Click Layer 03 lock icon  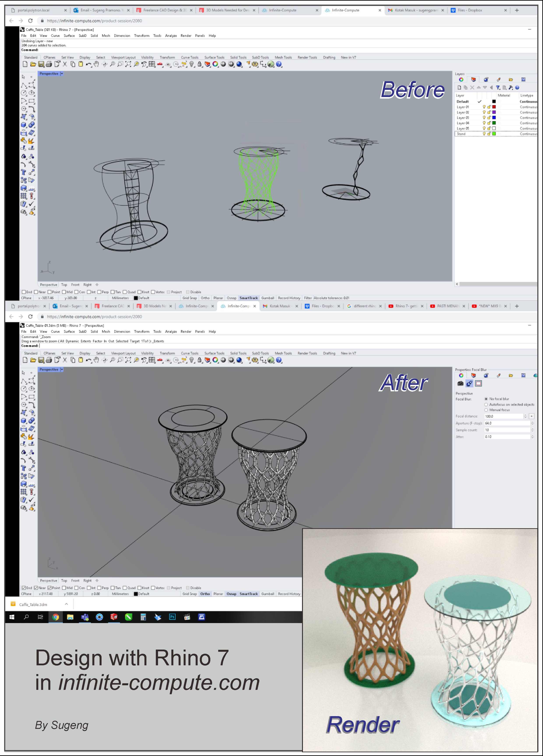[489, 118]
